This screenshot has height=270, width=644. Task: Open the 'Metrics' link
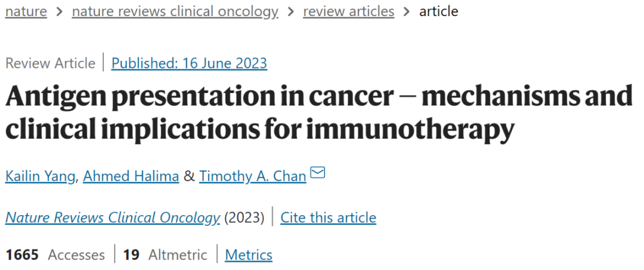point(248,255)
